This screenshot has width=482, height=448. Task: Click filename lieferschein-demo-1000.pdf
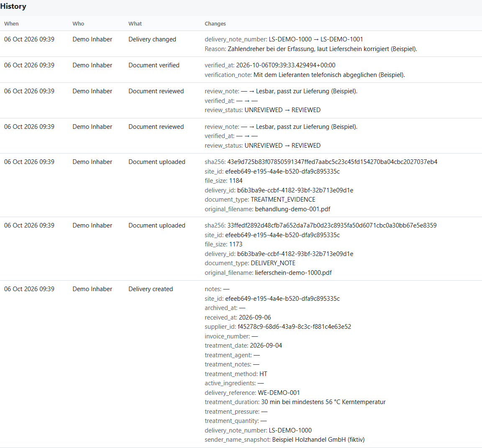pyautogui.click(x=293, y=273)
